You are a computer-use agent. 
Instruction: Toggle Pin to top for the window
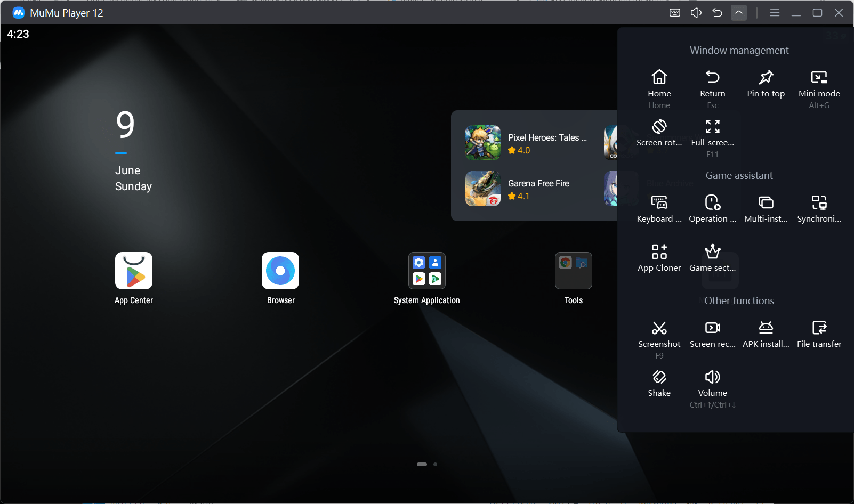click(766, 78)
